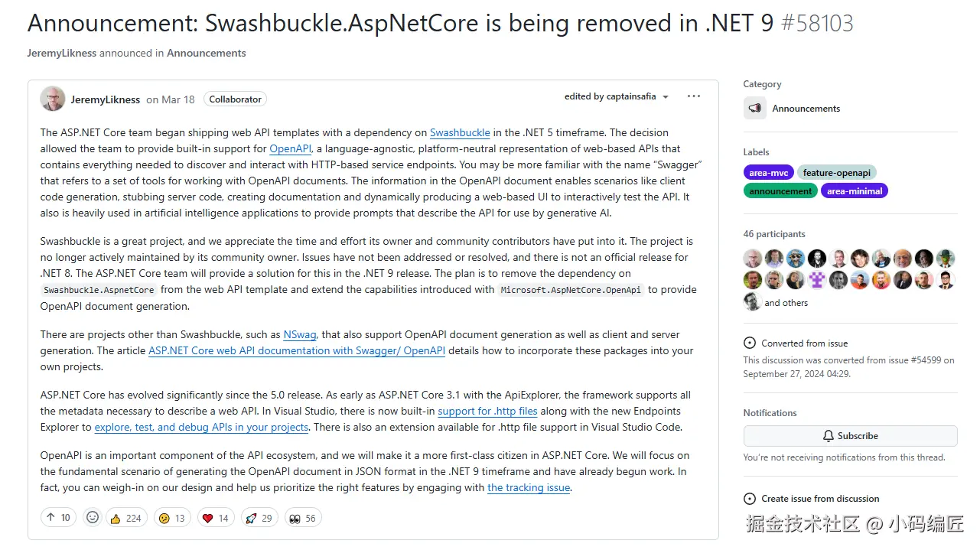Click JeremyLikness profile avatar in post header
980x550 pixels.
coord(53,99)
